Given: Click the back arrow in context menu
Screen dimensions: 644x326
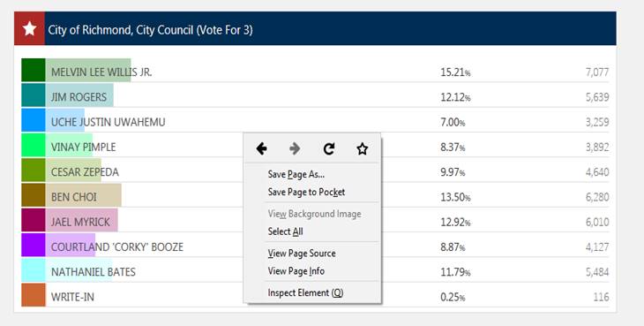Looking at the screenshot, I should coord(262,148).
